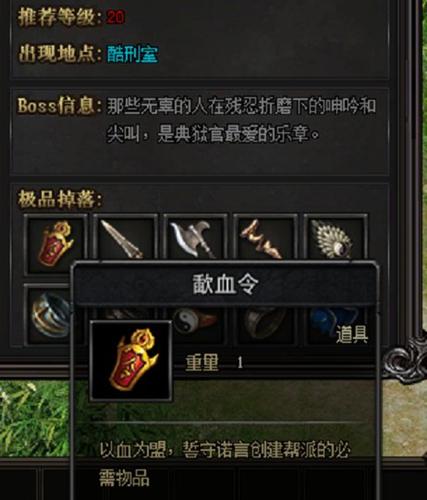This screenshot has height=500, width=427.
Task: Click the ornate scroll corner of panel
Action: 404,361
